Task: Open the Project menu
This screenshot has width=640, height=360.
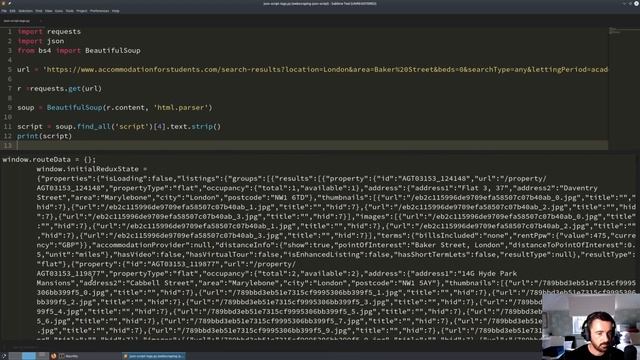Action: [x=82, y=11]
